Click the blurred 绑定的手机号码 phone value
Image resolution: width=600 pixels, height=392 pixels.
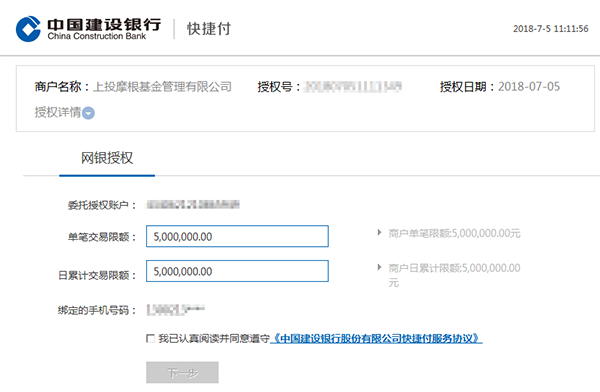(x=176, y=309)
